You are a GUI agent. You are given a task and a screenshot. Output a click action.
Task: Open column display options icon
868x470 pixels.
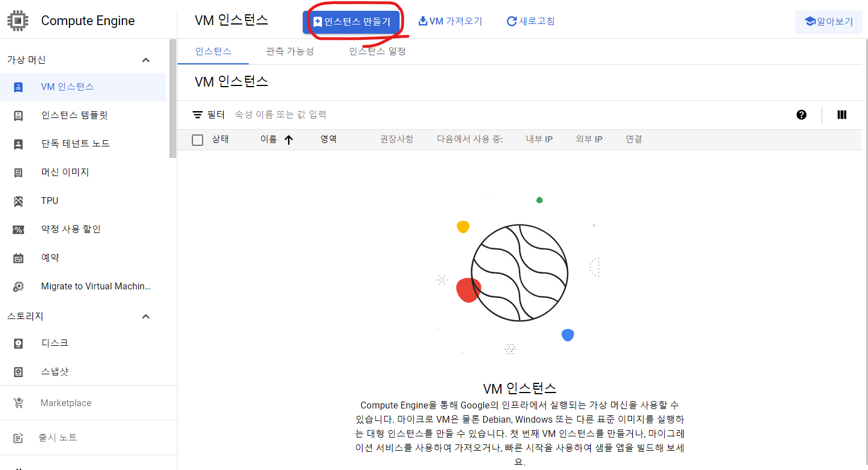click(842, 115)
